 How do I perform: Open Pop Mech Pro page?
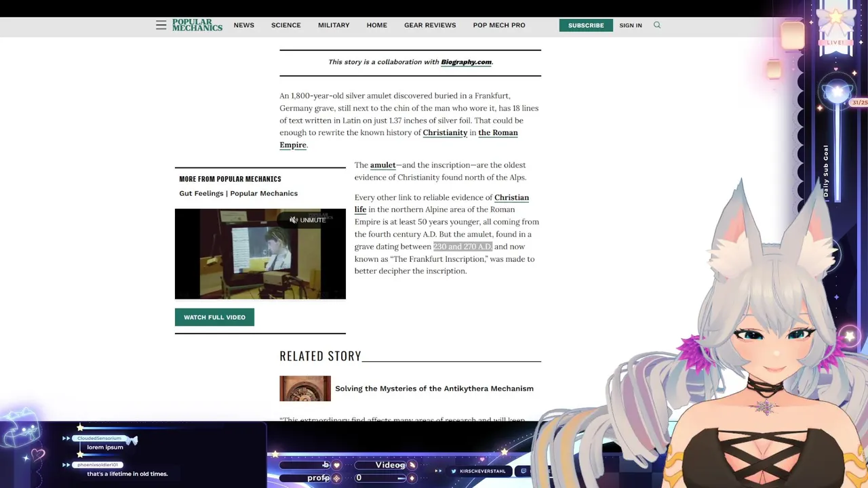point(499,25)
